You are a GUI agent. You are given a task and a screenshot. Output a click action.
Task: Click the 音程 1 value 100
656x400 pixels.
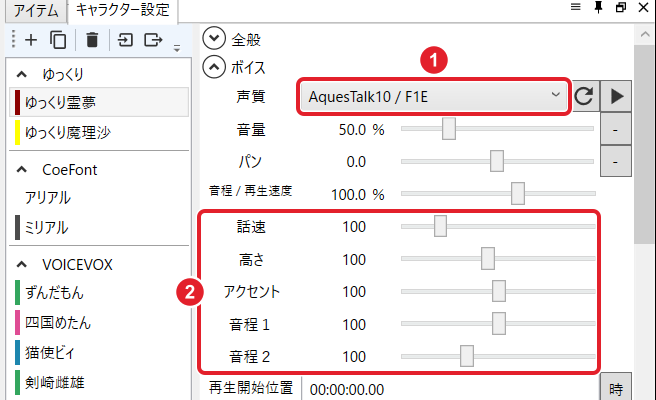tap(354, 325)
